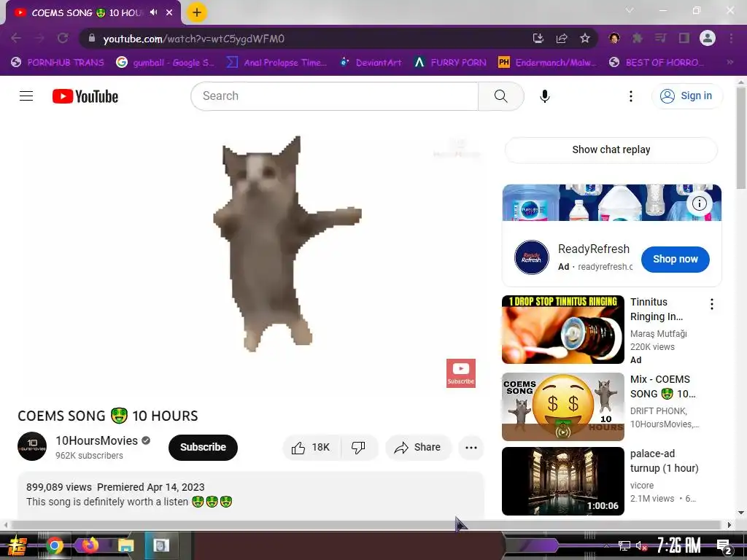Click the search magnifier button
This screenshot has height=560, width=747.
[500, 96]
